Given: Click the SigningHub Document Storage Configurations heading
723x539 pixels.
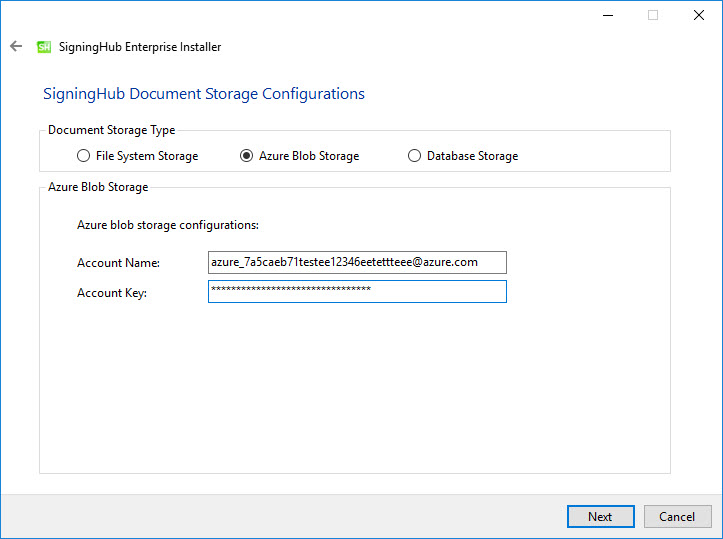Looking at the screenshot, I should tap(204, 94).
